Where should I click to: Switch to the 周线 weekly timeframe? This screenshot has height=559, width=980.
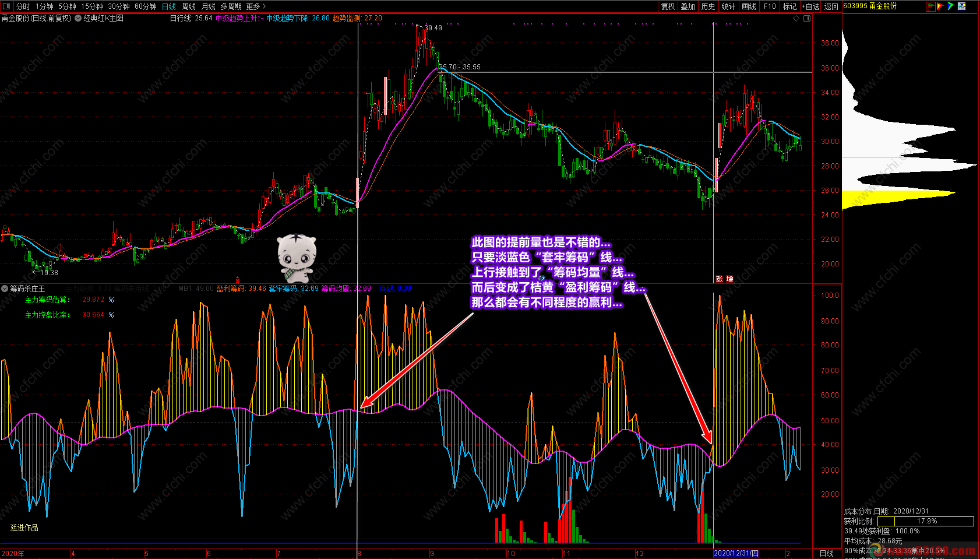coord(189,6)
